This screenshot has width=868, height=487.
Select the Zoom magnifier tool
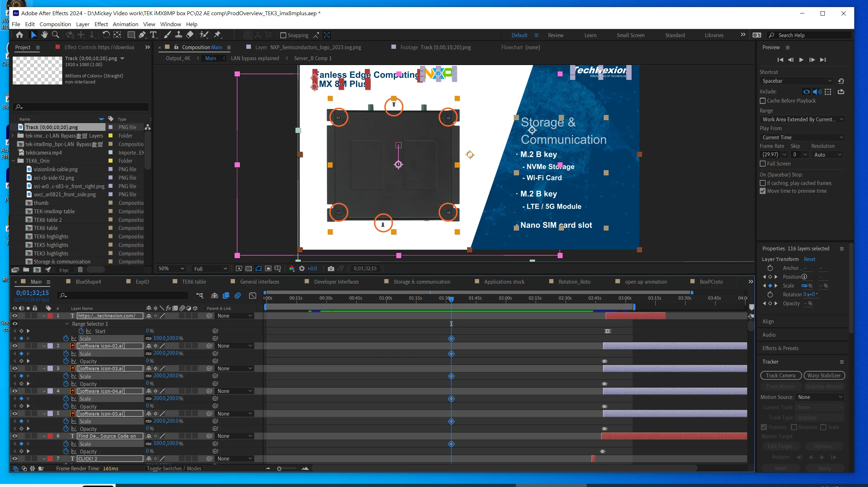click(x=56, y=35)
